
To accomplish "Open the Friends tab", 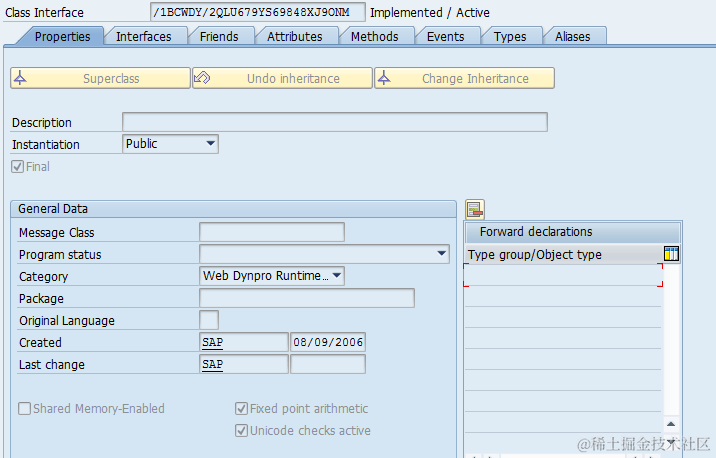I will point(219,37).
